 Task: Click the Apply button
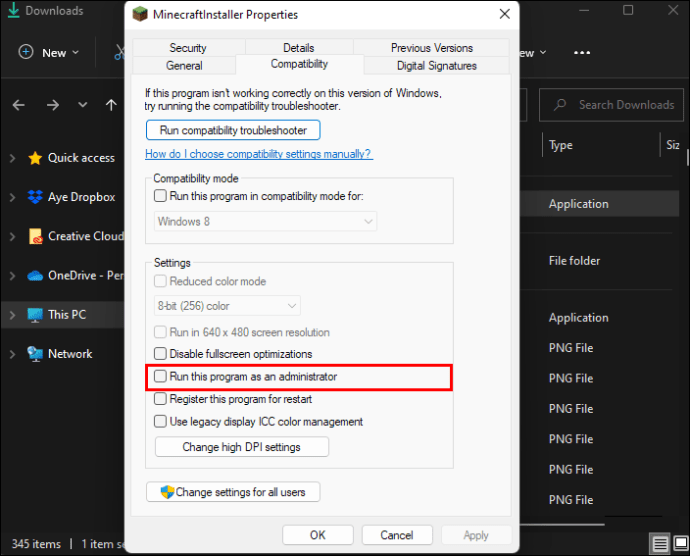pyautogui.click(x=476, y=535)
